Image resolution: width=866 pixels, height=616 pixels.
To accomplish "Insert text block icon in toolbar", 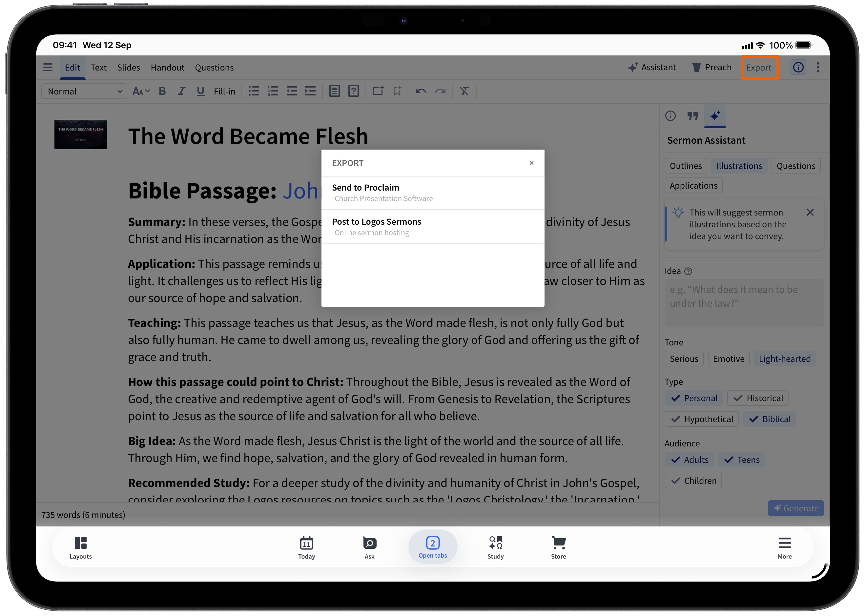I will [x=334, y=91].
